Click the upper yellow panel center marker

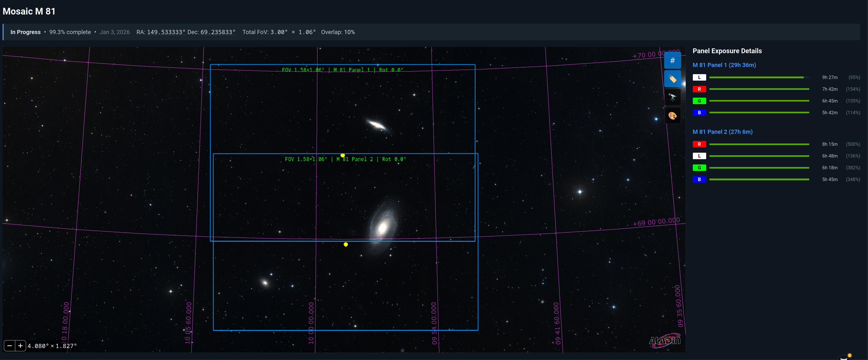point(343,155)
